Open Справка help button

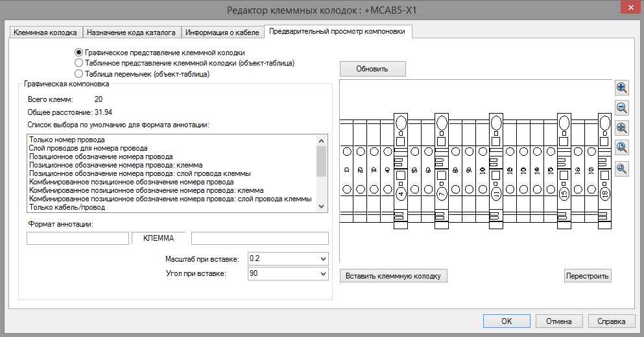(x=611, y=321)
